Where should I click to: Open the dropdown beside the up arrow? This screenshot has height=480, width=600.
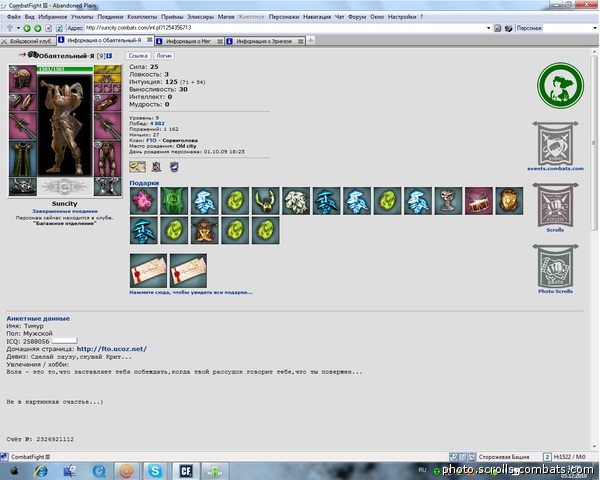(x=18, y=28)
